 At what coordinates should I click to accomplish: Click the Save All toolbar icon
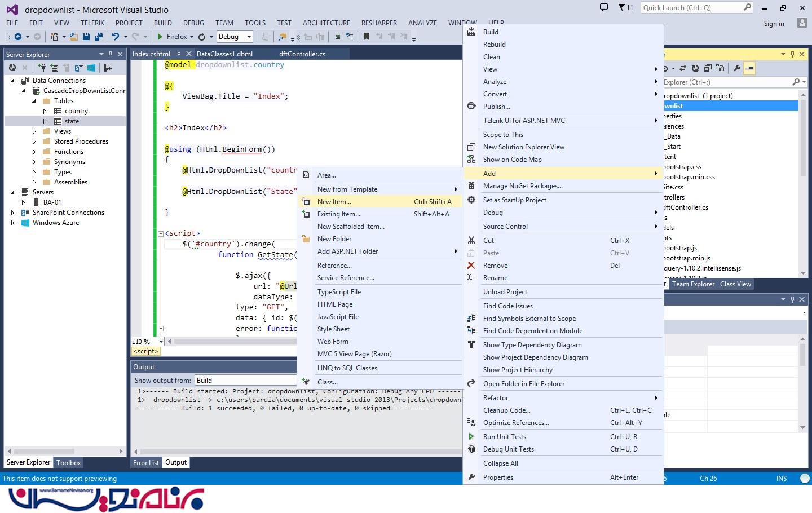tap(99, 37)
